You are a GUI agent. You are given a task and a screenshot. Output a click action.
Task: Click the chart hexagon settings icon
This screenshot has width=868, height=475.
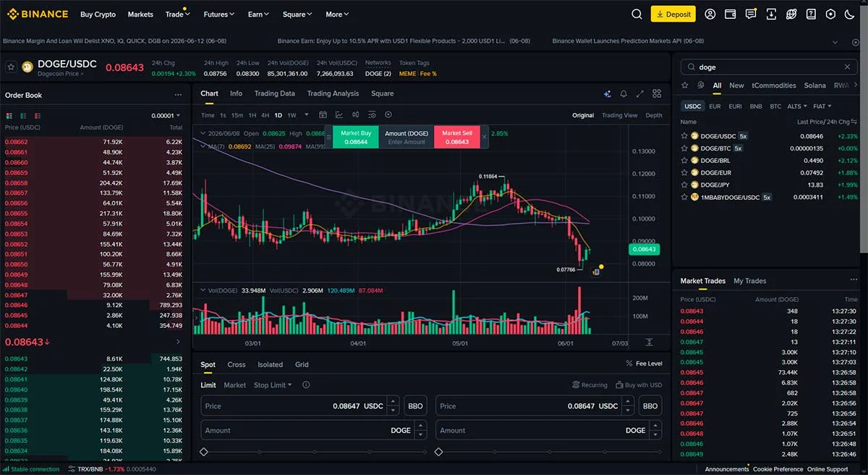[388, 114]
